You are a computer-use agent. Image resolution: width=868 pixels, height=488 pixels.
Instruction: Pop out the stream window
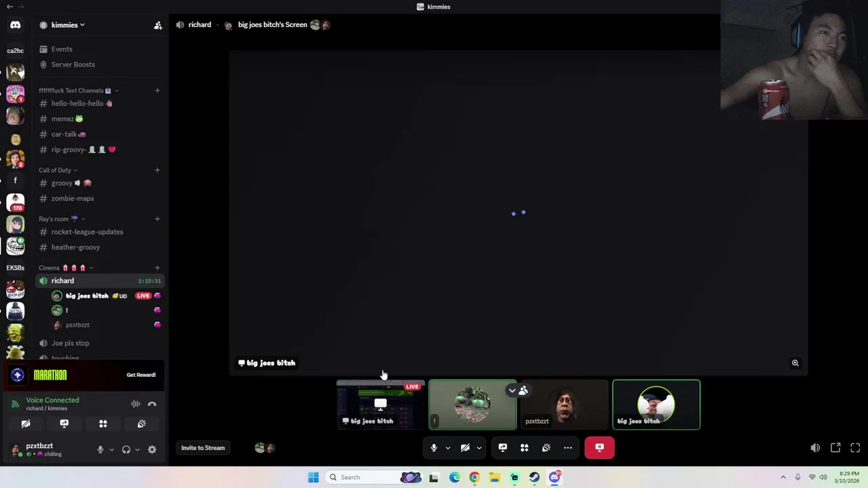tap(835, 447)
